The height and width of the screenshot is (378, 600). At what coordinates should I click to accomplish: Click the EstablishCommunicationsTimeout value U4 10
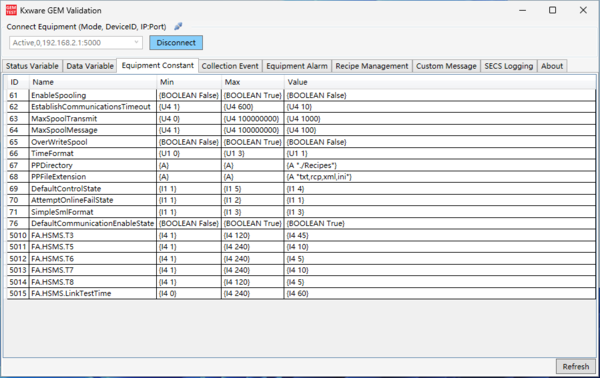pyautogui.click(x=440, y=107)
